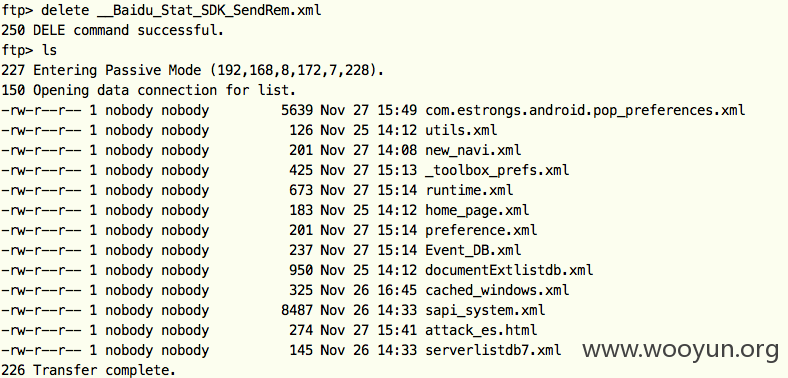Click the 226 Transfer complete message
788x378 pixels.
coord(88,370)
